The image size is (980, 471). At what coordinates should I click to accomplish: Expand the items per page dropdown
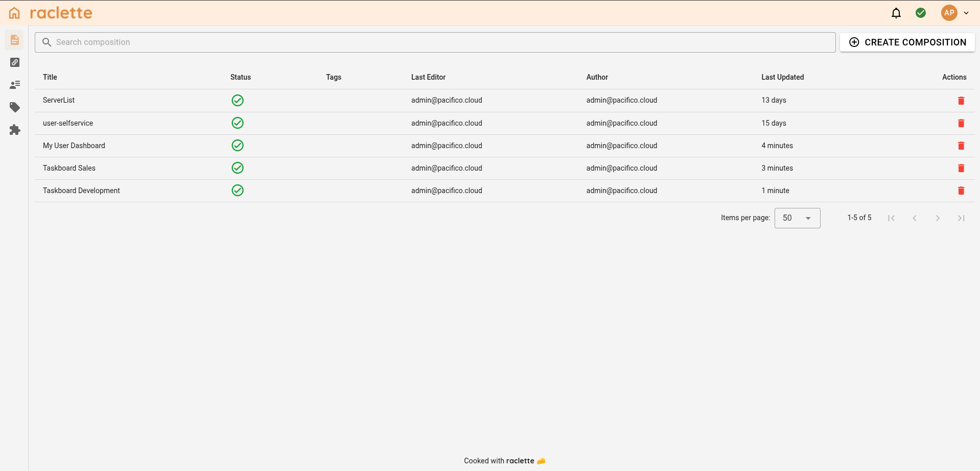point(797,218)
